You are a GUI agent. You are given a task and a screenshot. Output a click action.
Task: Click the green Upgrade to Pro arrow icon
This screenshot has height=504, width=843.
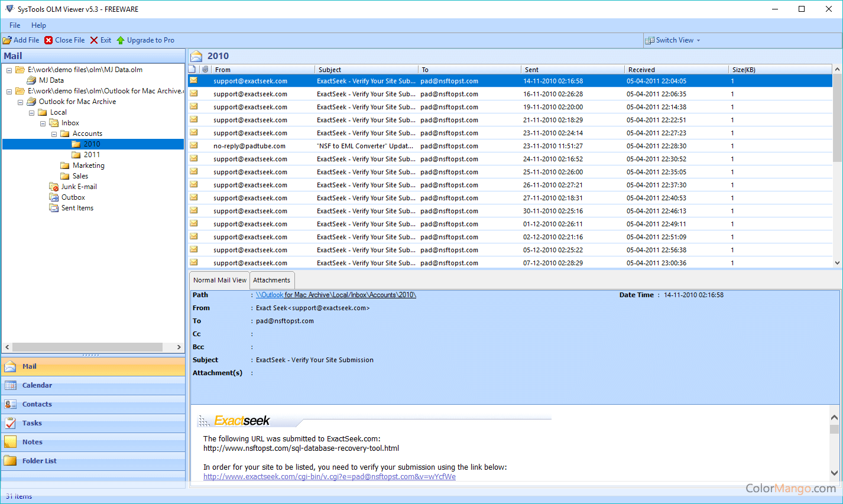click(x=121, y=40)
